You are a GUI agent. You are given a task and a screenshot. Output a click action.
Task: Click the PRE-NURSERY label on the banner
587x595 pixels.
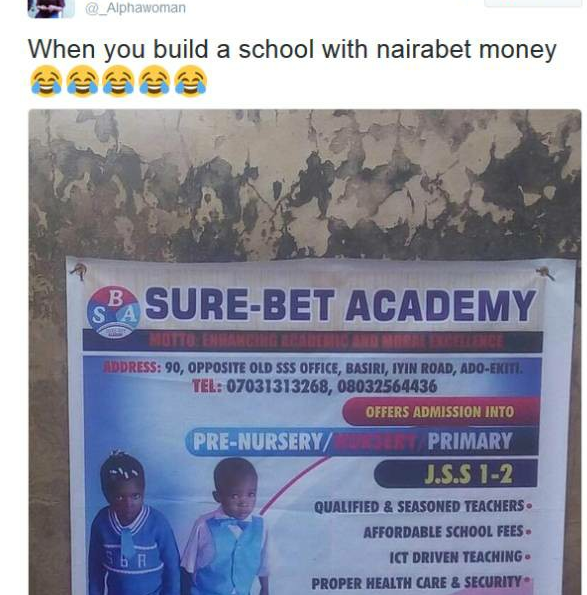pos(258,442)
